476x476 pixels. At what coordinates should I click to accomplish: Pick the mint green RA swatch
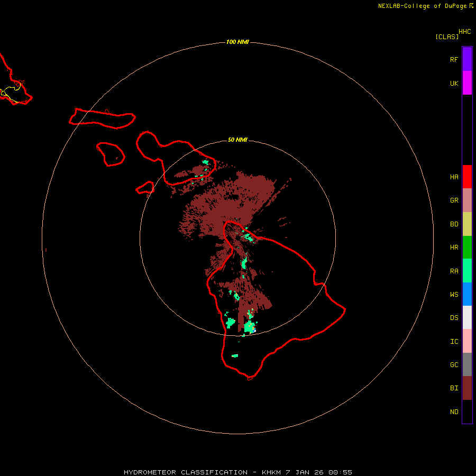tap(467, 271)
